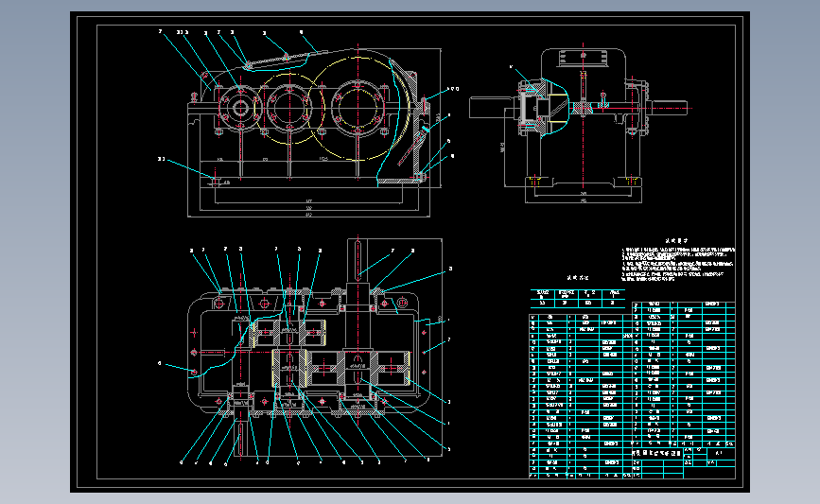Select the overall width dimension below front view
The height and width of the screenshot is (504, 820).
click(308, 215)
